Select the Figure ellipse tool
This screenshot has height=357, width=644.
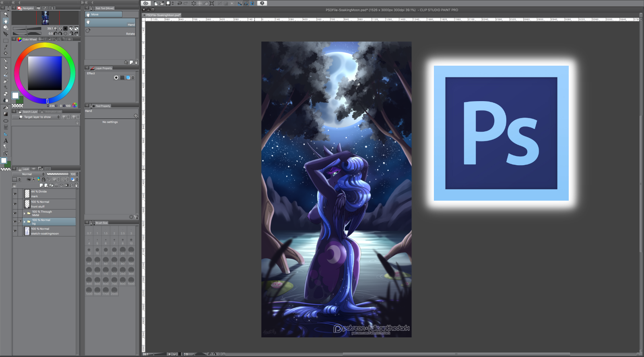(x=6, y=120)
